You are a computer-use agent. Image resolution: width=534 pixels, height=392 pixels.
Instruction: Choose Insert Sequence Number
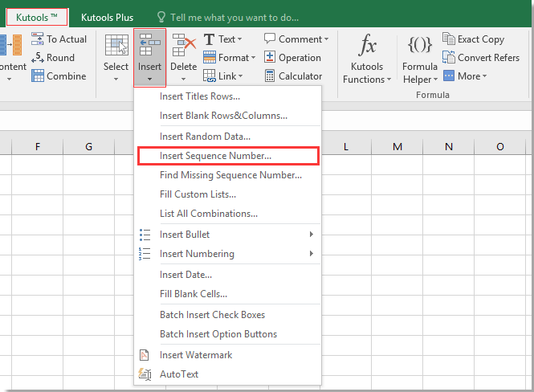(228, 156)
